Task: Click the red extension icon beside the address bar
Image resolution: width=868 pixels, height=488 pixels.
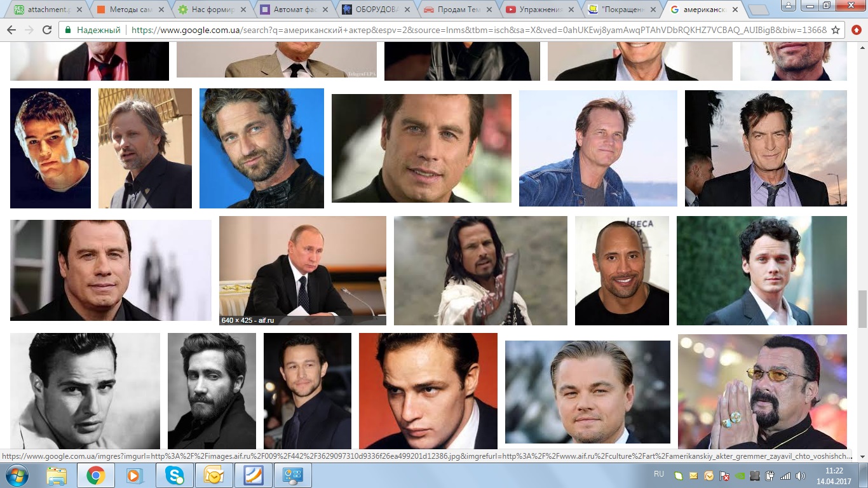Action: 856,30
